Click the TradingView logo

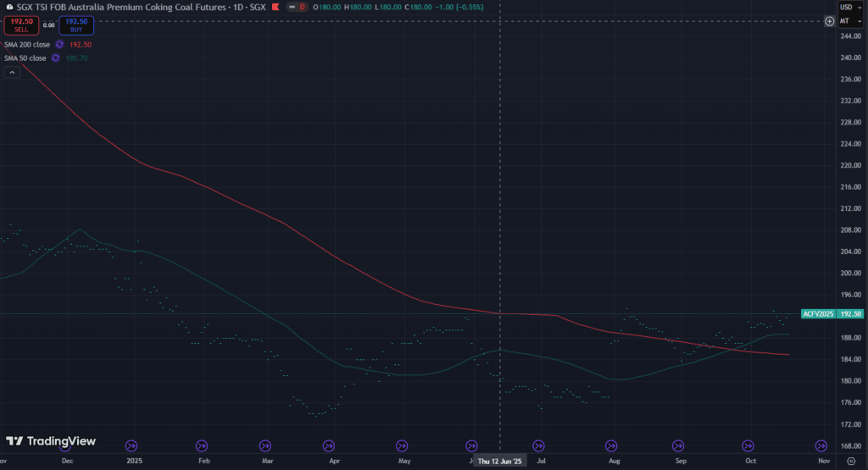[x=51, y=440]
